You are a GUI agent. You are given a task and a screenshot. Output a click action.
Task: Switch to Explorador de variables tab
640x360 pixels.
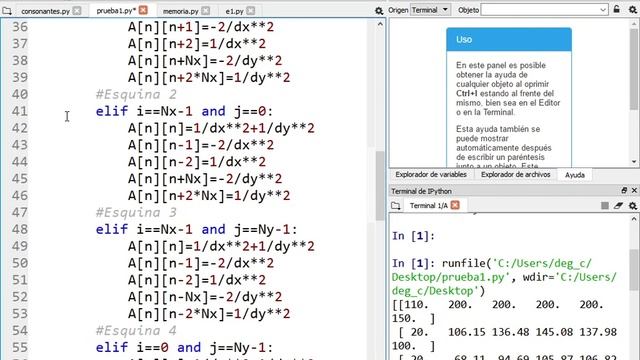[x=431, y=175]
